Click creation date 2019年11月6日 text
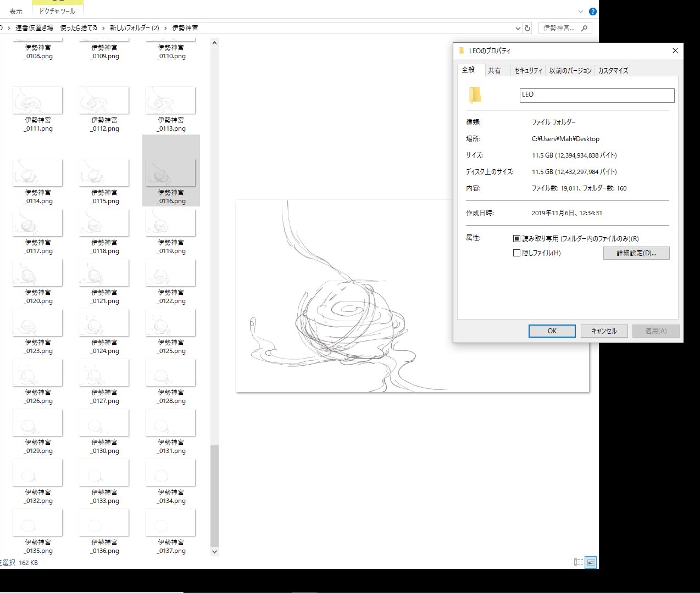The height and width of the screenshot is (593, 700). tap(566, 213)
